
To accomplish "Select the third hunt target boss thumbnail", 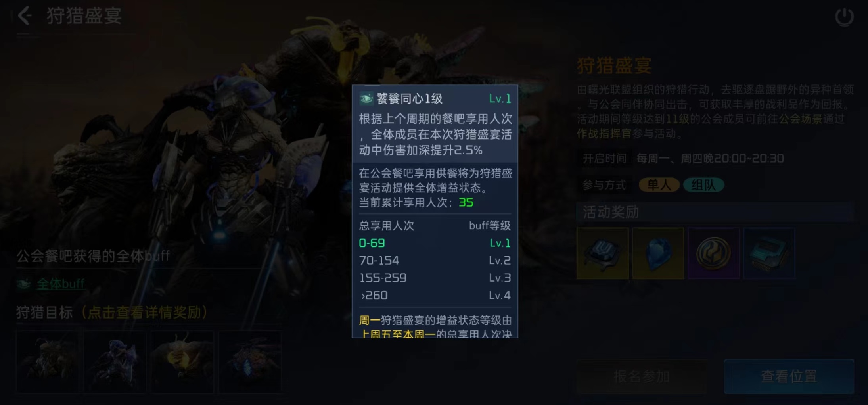I will click(x=182, y=362).
